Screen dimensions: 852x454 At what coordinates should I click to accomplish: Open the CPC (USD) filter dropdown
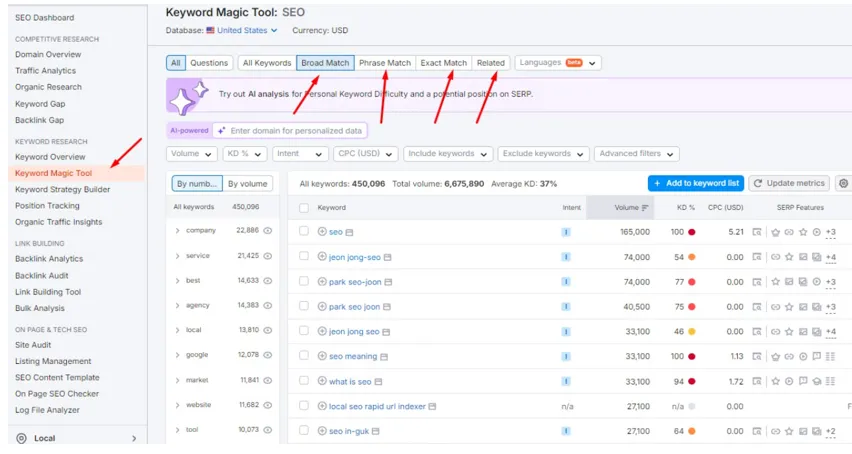coord(366,154)
